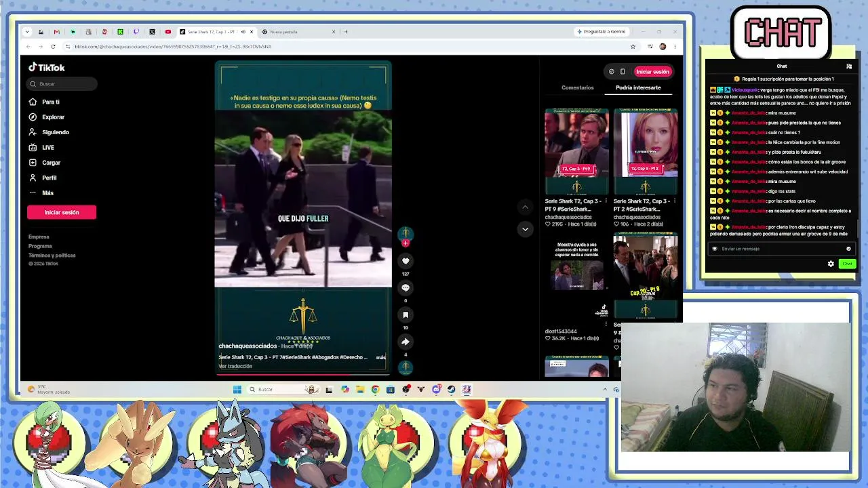Image resolution: width=868 pixels, height=488 pixels.
Task: Close the Serie Shark TikTok tab
Action: (x=252, y=32)
